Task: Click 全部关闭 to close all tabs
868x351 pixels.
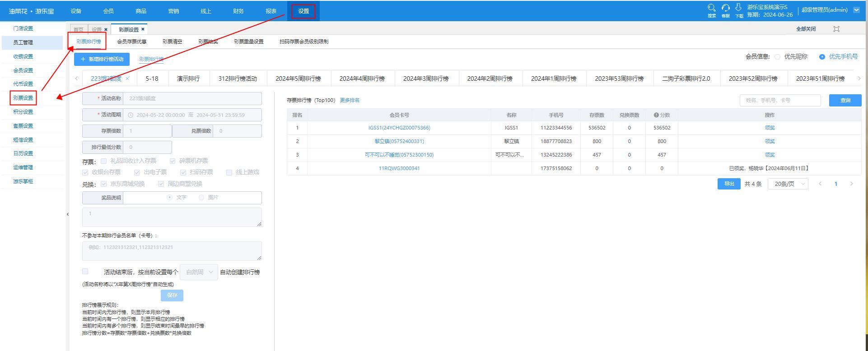Action: click(806, 29)
